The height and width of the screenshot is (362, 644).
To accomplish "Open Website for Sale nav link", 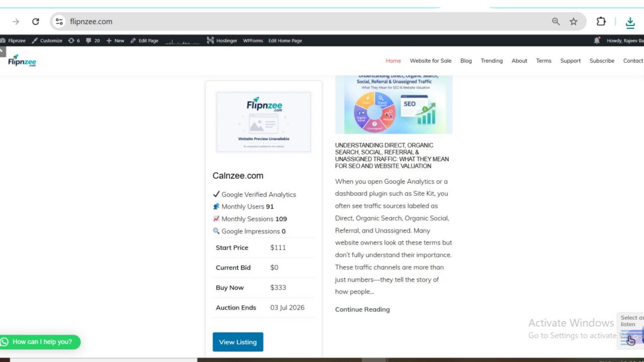I will [430, 61].
